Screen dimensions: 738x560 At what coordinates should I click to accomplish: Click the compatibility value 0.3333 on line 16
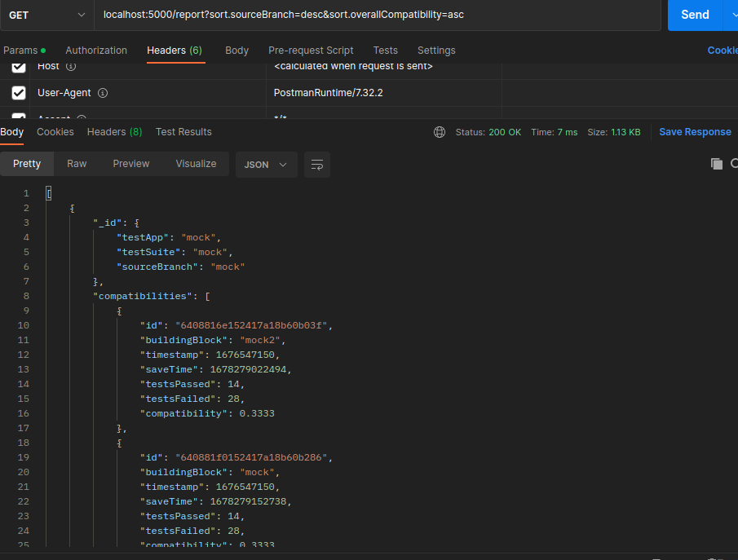point(257,413)
